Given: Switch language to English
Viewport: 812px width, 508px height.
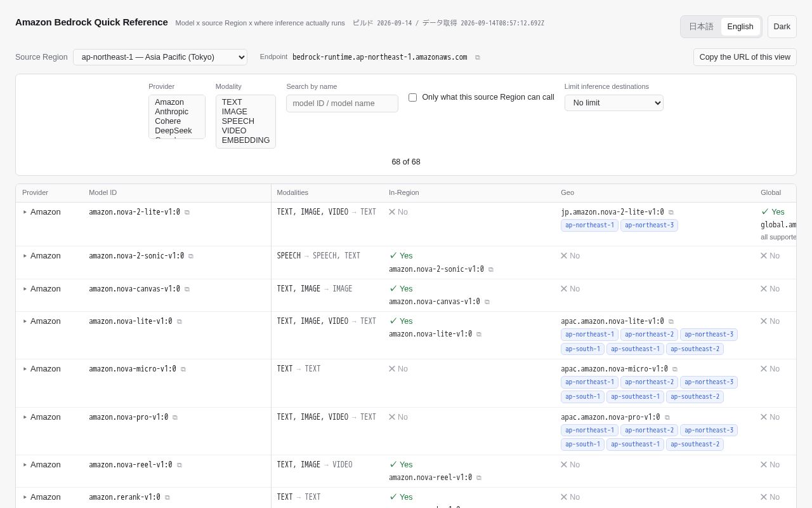Looking at the screenshot, I should 740,27.
